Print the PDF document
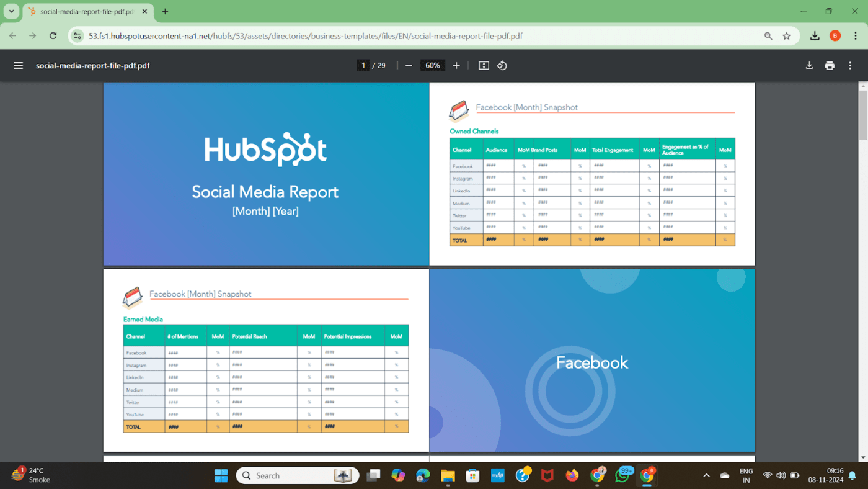The width and height of the screenshot is (868, 489). 830,65
